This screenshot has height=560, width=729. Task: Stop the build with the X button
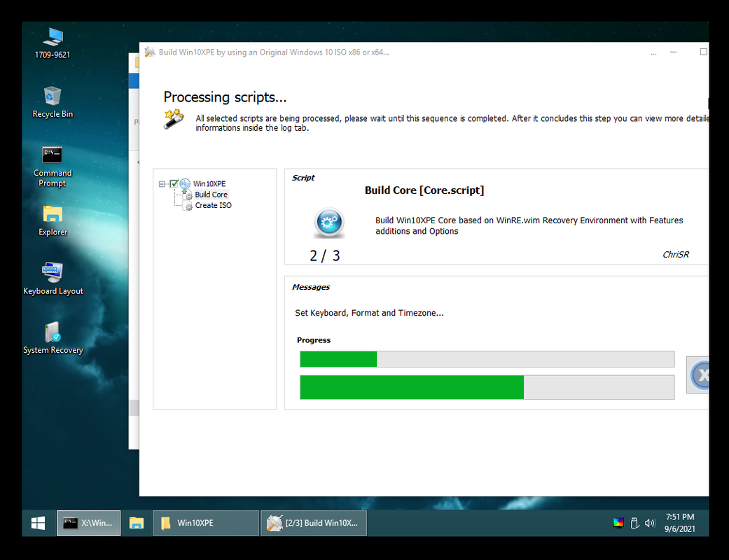point(699,375)
